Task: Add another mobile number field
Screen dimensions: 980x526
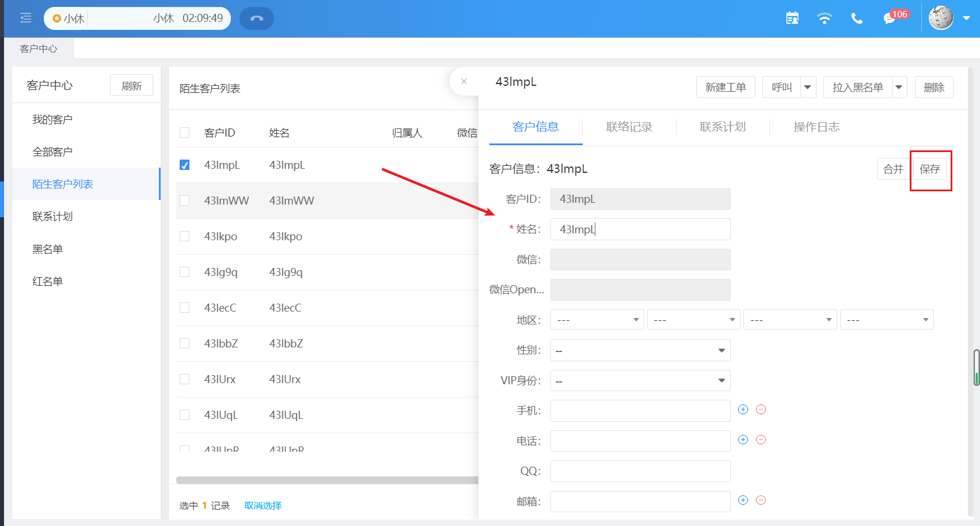Action: 743,410
